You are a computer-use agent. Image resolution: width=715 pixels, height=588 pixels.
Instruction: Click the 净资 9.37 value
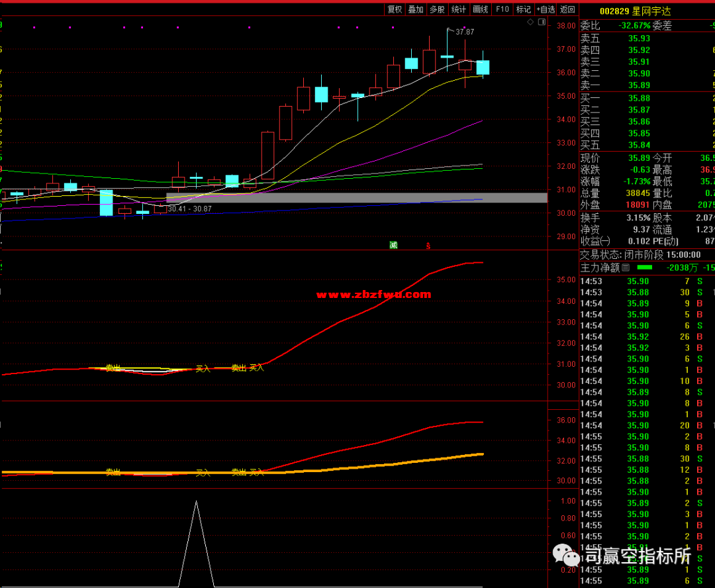pyautogui.click(x=641, y=230)
